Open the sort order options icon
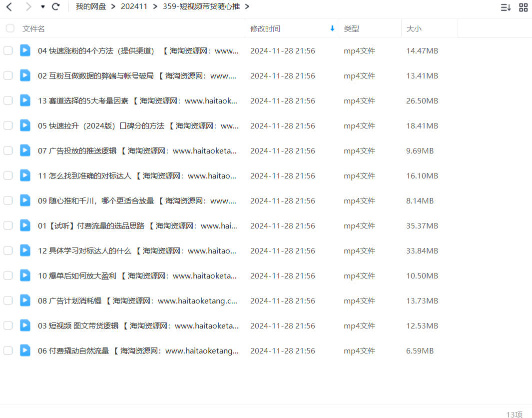The height and width of the screenshot is (418, 532). click(x=506, y=7)
